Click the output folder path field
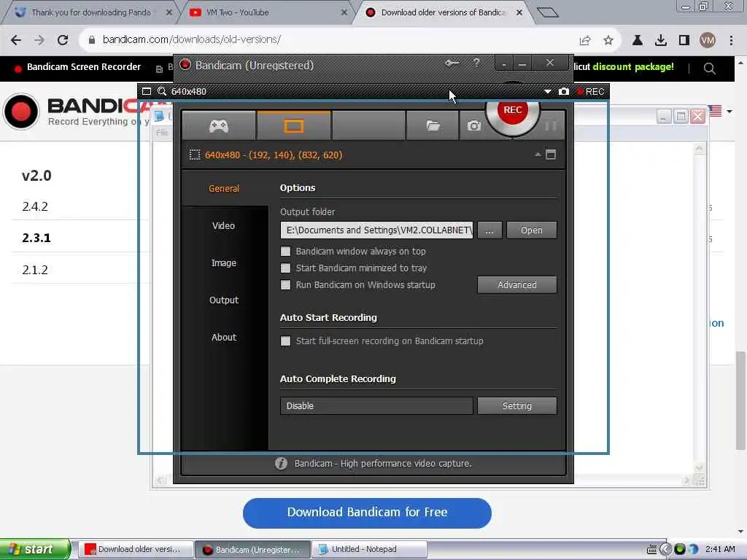The width and height of the screenshot is (747, 560). [377, 230]
